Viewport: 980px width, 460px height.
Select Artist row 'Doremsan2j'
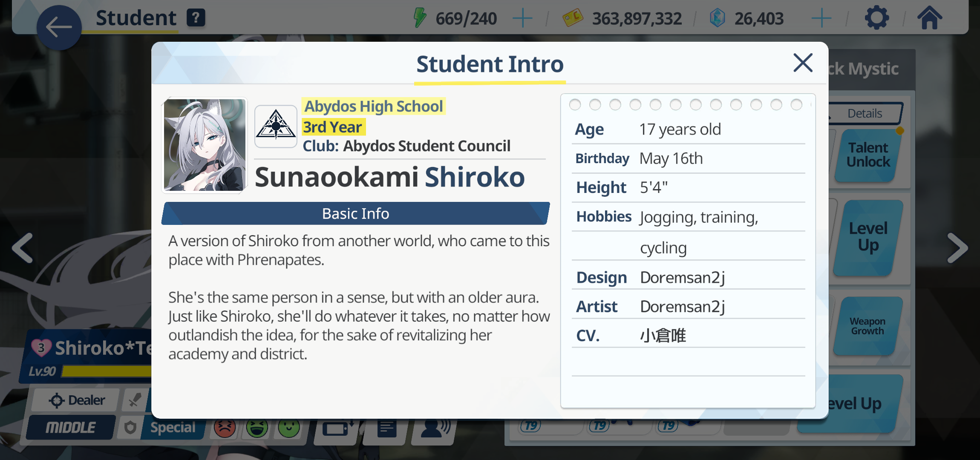point(682,307)
